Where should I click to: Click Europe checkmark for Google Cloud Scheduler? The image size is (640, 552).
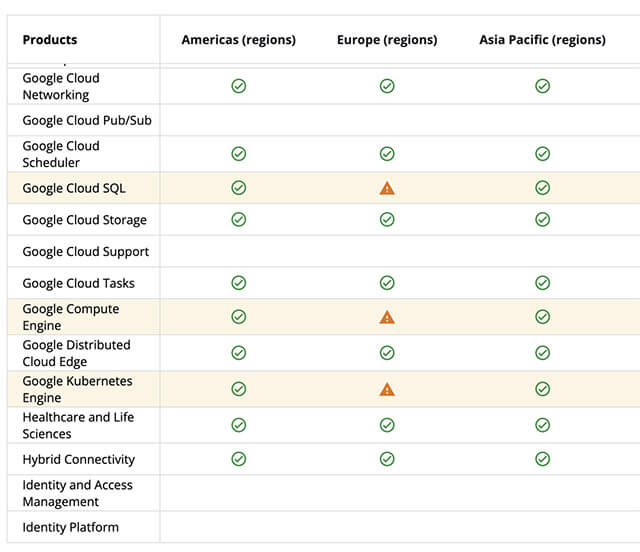[387, 154]
